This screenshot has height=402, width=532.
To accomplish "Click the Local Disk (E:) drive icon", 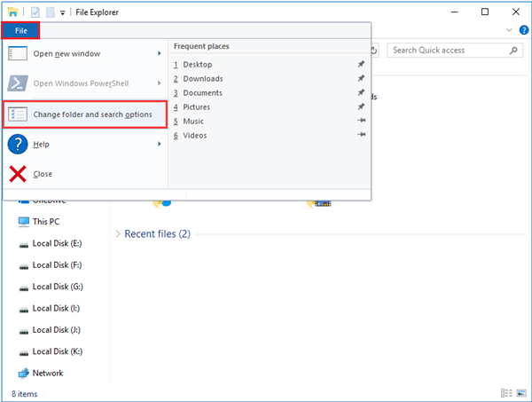I will 23,245.
